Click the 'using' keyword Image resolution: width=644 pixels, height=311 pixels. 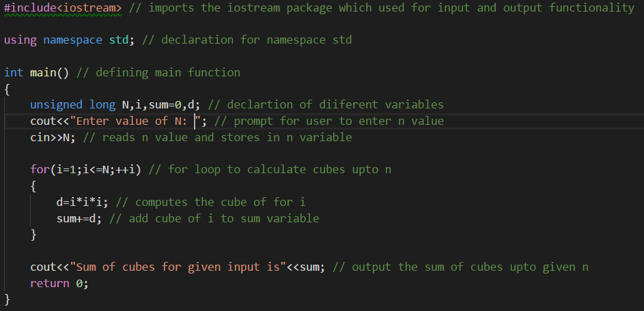coord(20,40)
